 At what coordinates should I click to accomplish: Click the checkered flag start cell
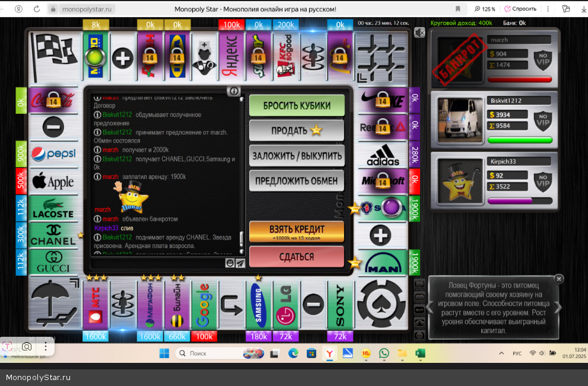[x=55, y=56]
